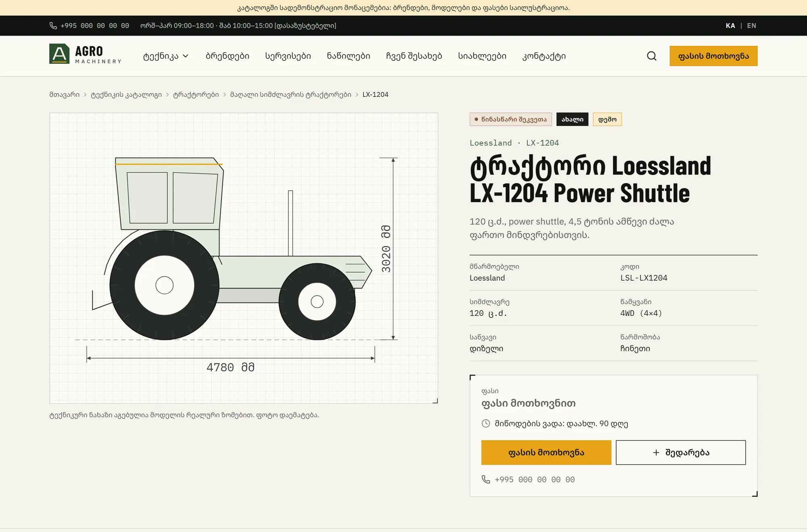Select the KA language option
807x532 pixels.
(x=730, y=25)
